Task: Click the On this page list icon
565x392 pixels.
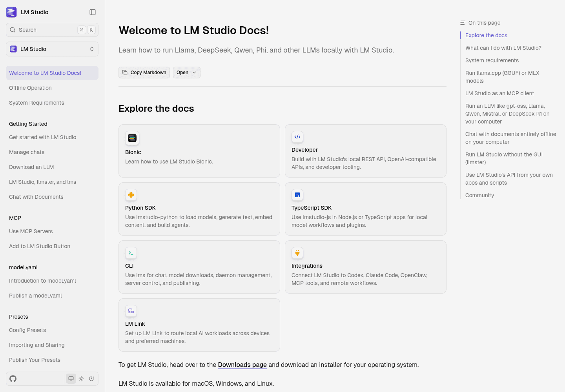Action: 463,23
